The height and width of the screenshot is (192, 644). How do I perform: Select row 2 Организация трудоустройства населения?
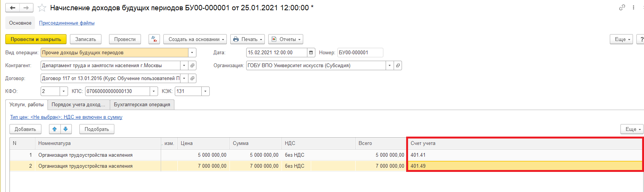click(98, 166)
